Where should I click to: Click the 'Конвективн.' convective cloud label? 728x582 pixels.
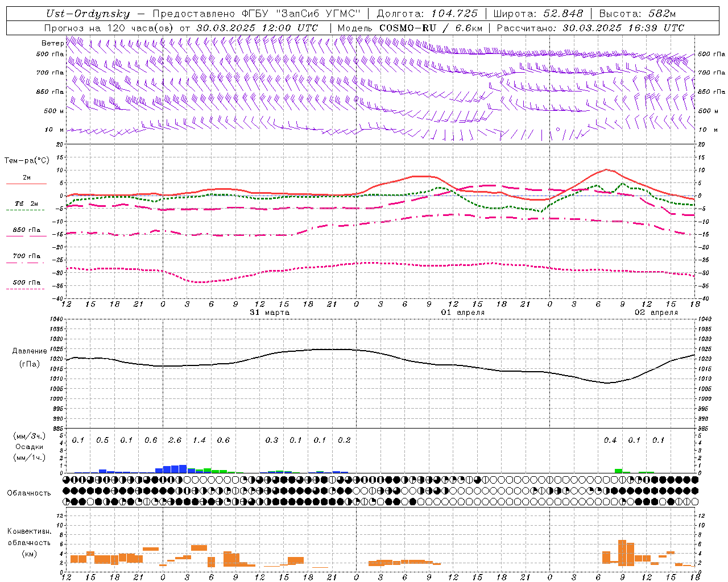(x=29, y=531)
